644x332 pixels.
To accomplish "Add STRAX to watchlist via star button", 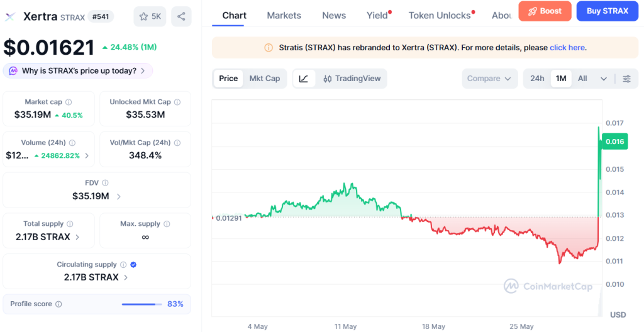I will [150, 16].
